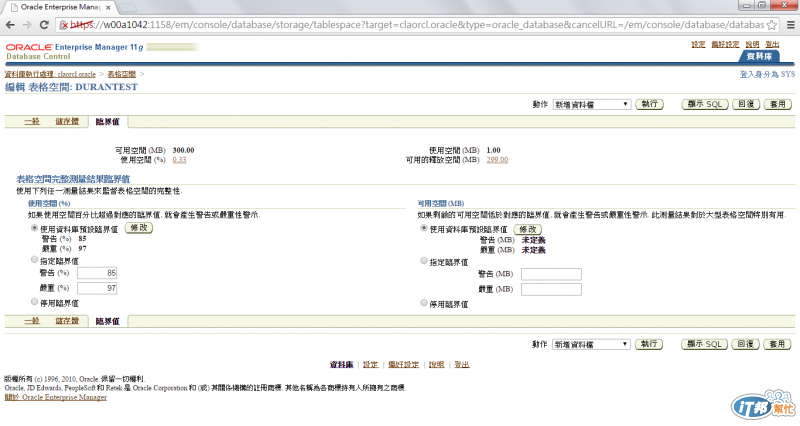Open the 關於 Oracle Enterprise Manager link
Image resolution: width=800 pixels, height=426 pixels.
coord(56,397)
